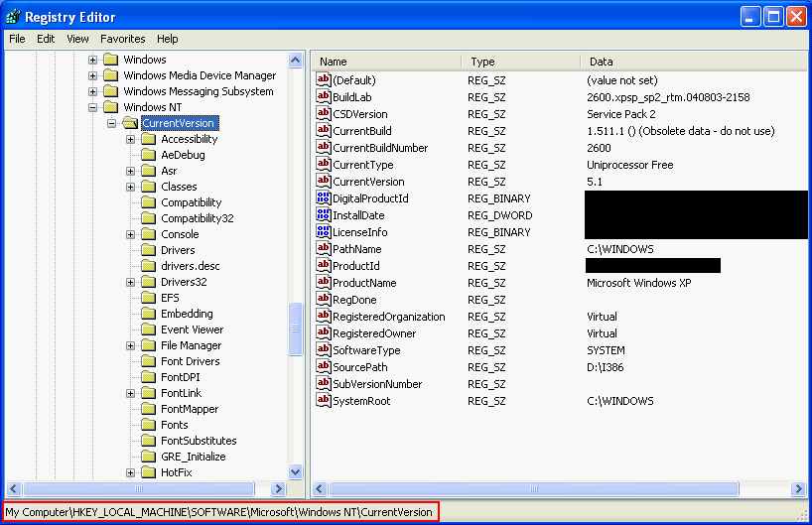Open the Edit menu
812x525 pixels.
[x=46, y=39]
